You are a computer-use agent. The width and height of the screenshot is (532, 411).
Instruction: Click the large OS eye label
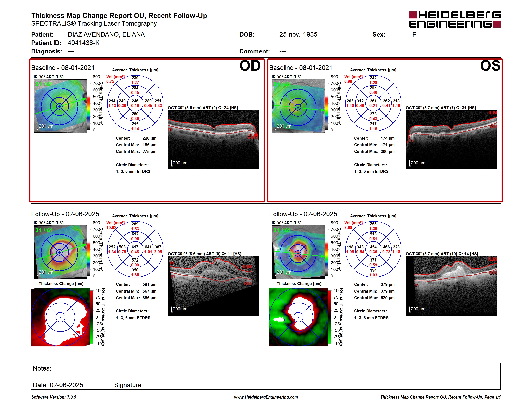490,66
